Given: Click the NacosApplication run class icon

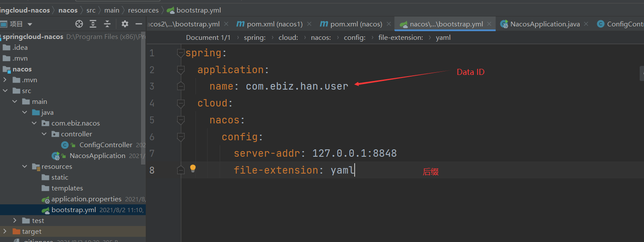Looking at the screenshot, I should (x=55, y=156).
